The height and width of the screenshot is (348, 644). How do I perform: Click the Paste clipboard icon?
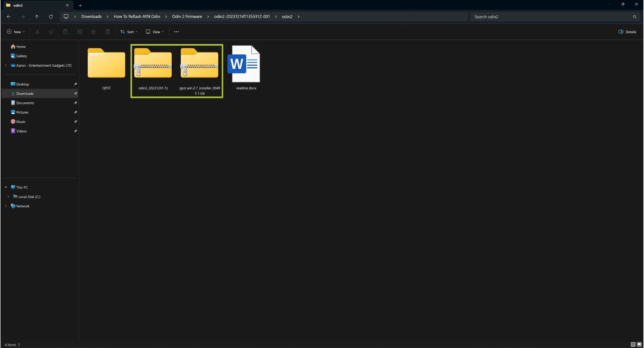tap(65, 32)
